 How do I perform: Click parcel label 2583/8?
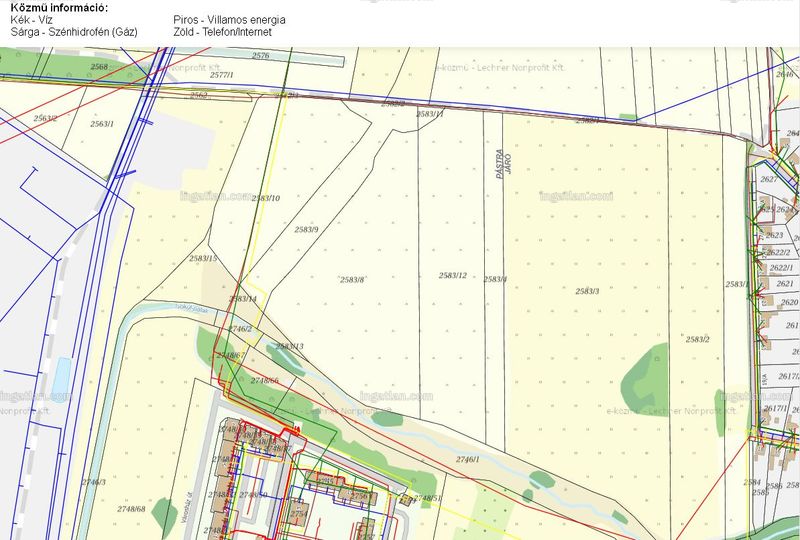[x=353, y=280]
